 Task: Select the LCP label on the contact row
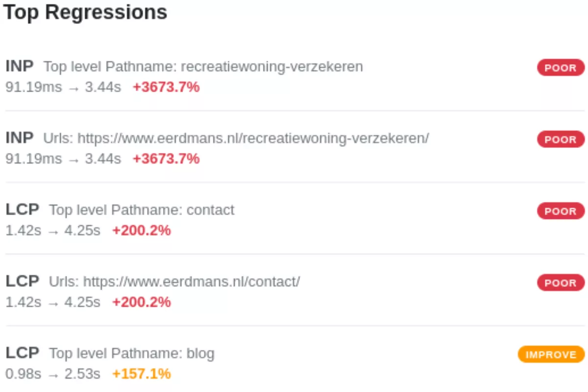click(x=22, y=210)
